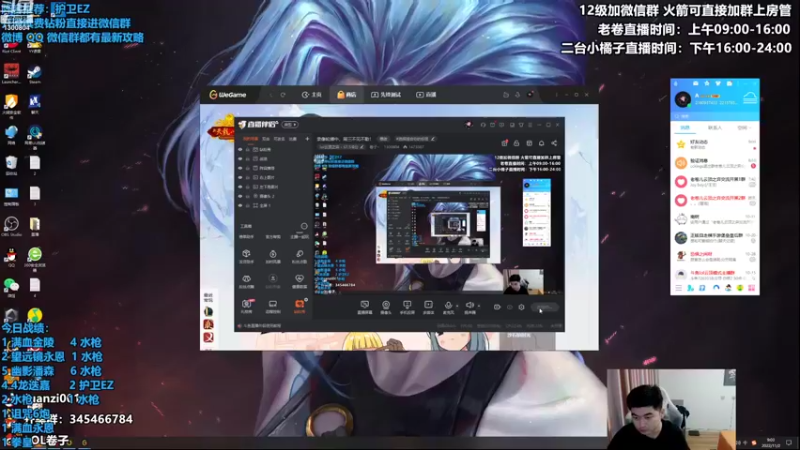Viewport: 800px width, 450px height.
Task: Expand the microphone options arrow
Action: (457, 306)
